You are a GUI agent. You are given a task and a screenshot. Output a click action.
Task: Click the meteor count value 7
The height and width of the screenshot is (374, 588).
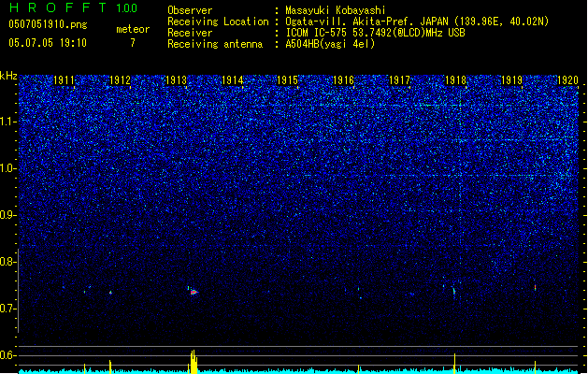click(133, 43)
